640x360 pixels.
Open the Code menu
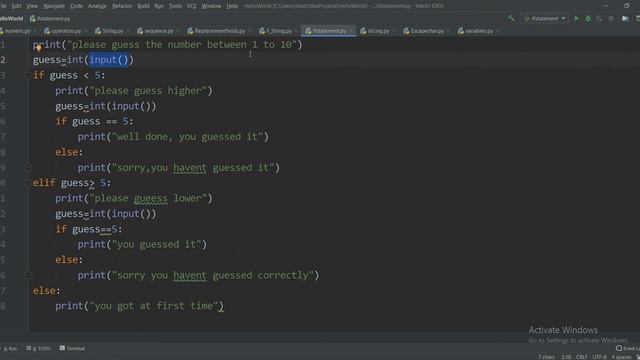pyautogui.click(x=76, y=6)
